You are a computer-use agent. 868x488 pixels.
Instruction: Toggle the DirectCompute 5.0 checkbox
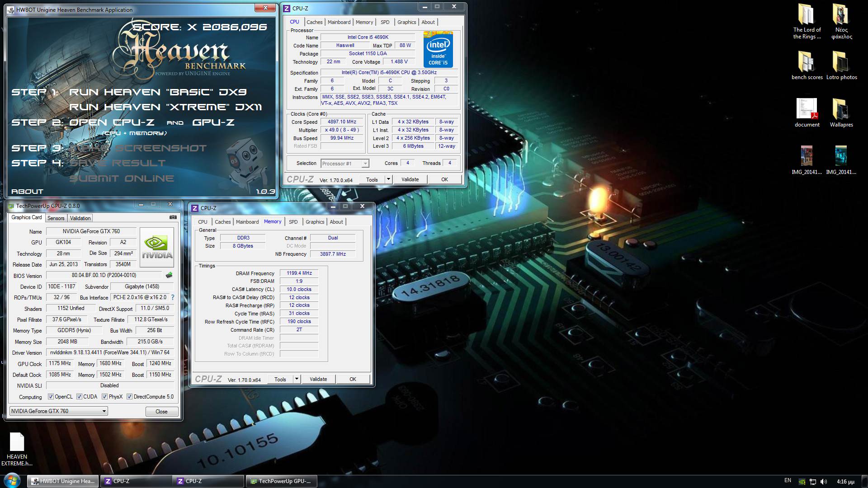(129, 397)
